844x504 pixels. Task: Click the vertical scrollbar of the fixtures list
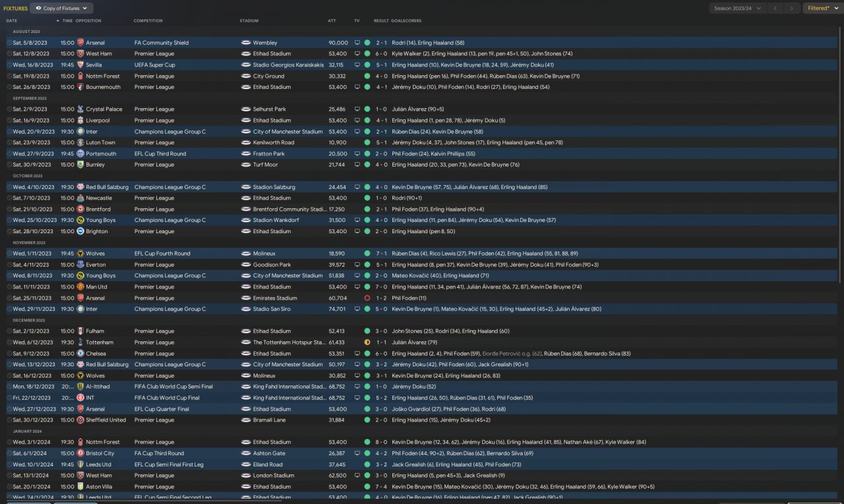tap(841, 155)
